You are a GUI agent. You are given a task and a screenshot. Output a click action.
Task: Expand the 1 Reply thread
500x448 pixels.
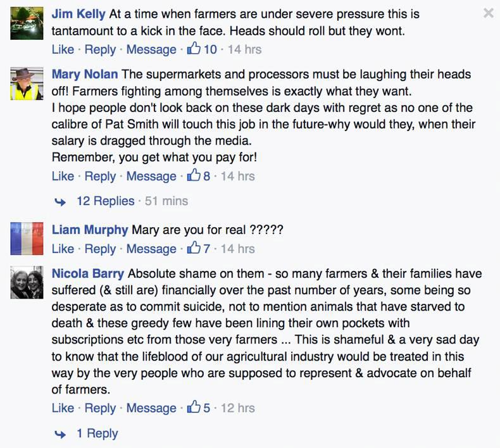point(97,433)
